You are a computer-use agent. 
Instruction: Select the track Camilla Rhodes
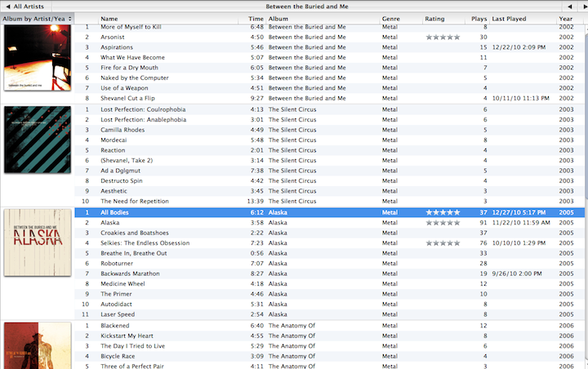(x=122, y=130)
